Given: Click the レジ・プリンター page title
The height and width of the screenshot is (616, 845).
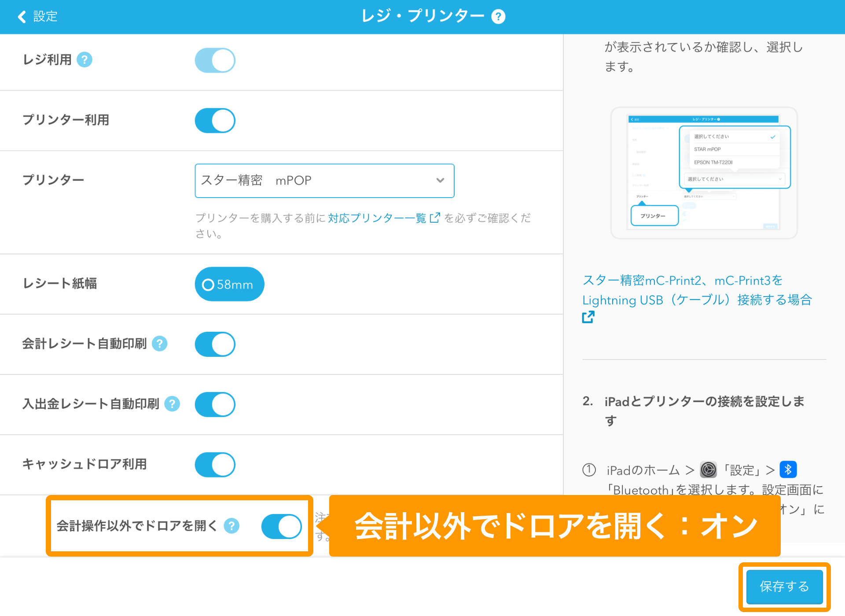Looking at the screenshot, I should [x=422, y=17].
